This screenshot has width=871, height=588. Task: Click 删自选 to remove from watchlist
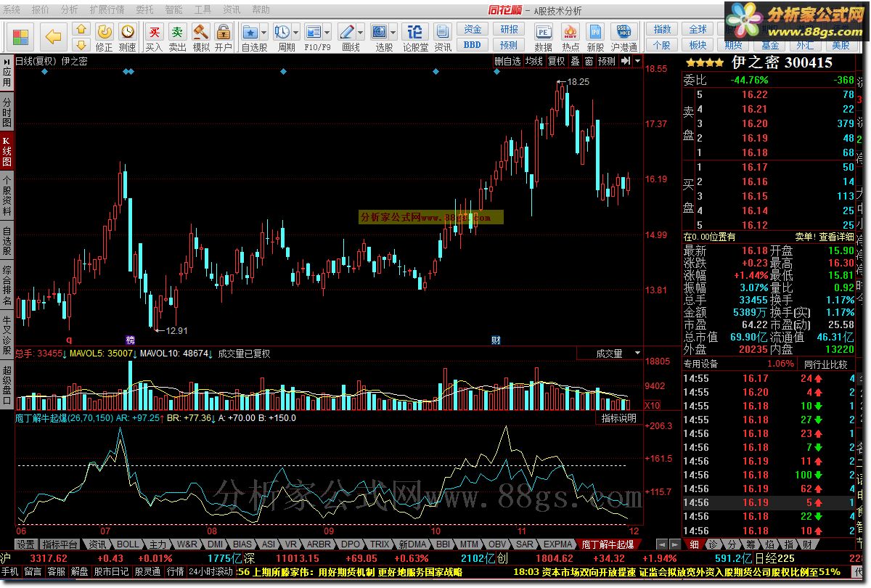click(507, 62)
